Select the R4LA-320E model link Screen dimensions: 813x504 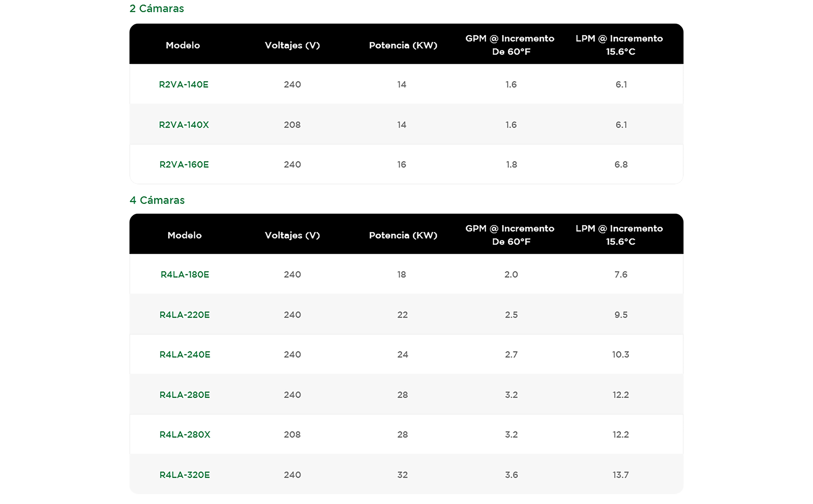(x=184, y=475)
